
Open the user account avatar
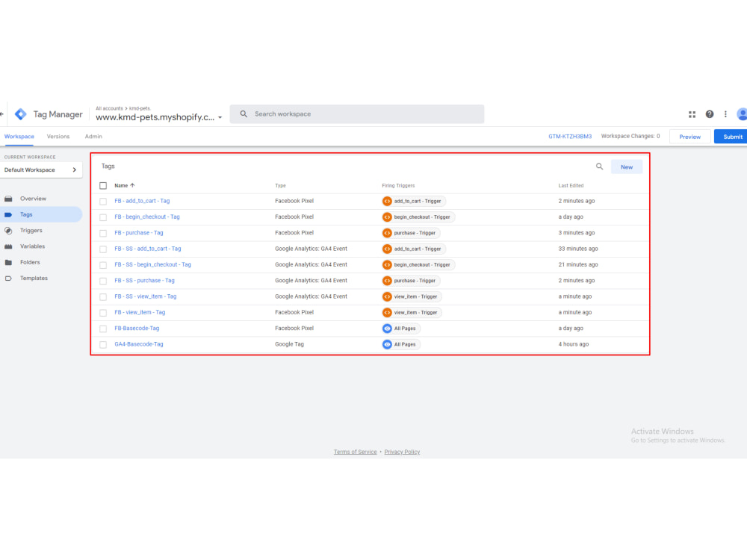[x=742, y=114]
